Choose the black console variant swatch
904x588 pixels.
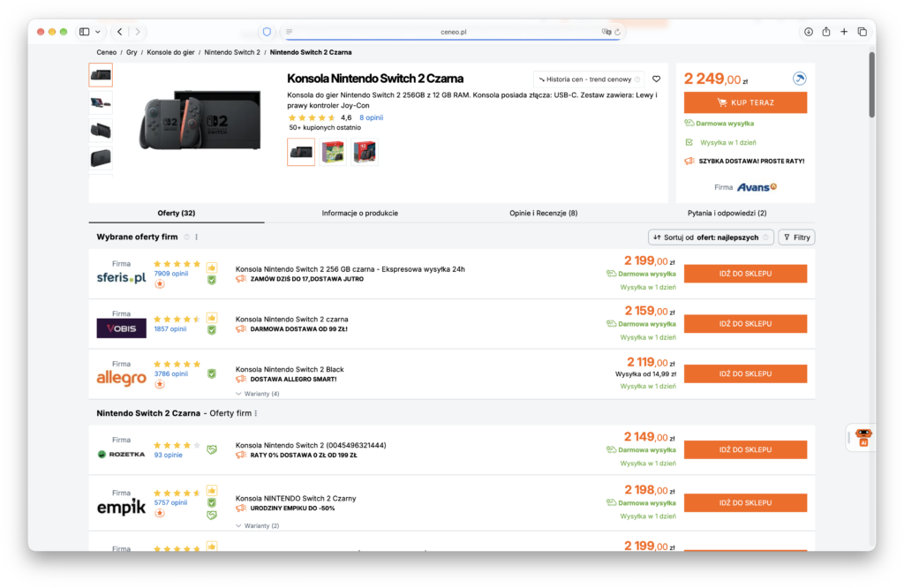(301, 152)
